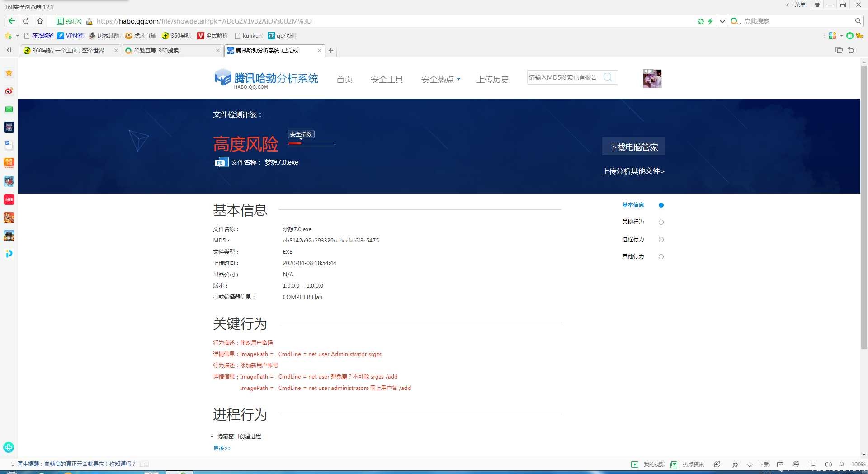Click the MD5 search magnifier icon
Viewport: 868px width, 474px height.
[x=608, y=77]
